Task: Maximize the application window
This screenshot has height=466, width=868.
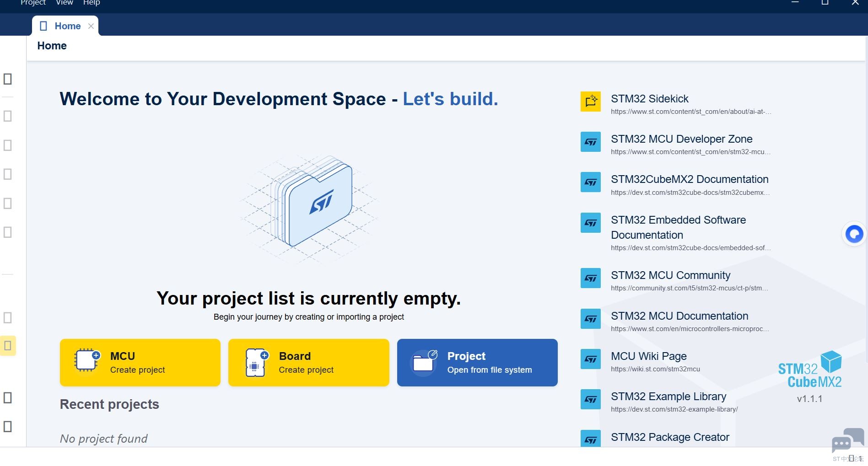Action: pos(825,3)
